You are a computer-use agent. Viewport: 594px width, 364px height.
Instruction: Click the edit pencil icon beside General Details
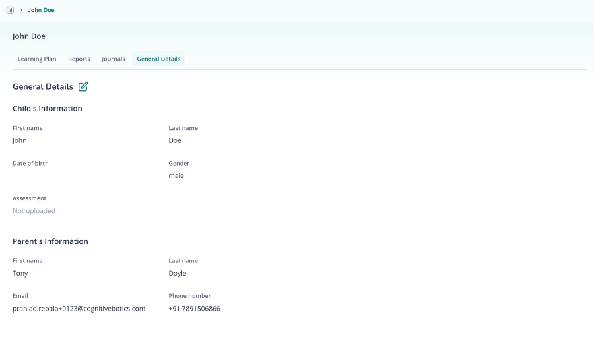coord(83,86)
